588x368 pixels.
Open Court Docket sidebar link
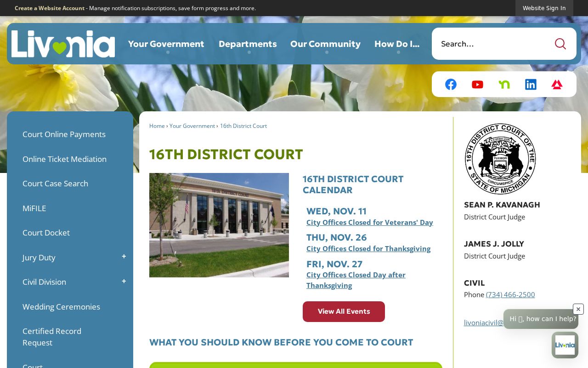pyautogui.click(x=46, y=233)
